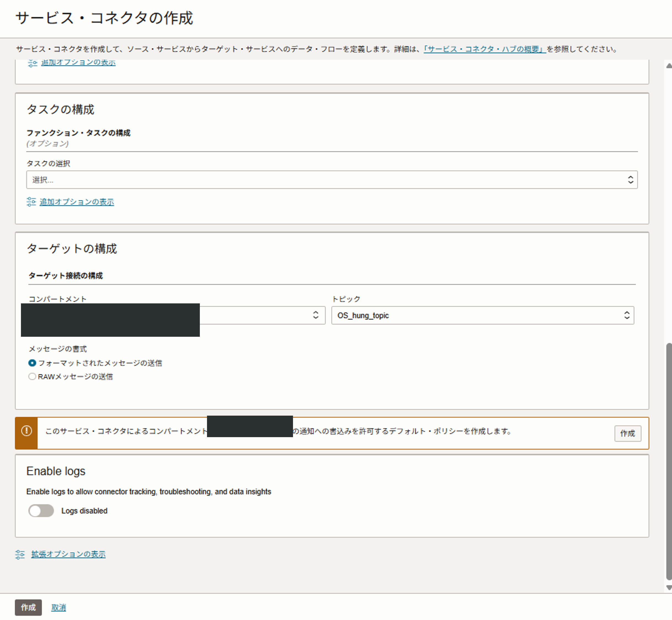Viewport: 672px width, 620px height.
Task: Click the scrollbar down arrow
Action: (669, 587)
